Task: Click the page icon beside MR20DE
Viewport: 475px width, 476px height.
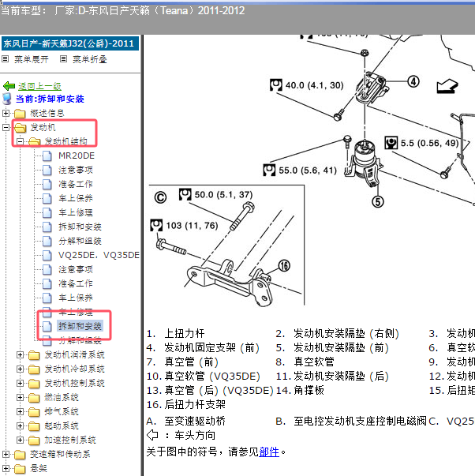Action: pyautogui.click(x=47, y=156)
